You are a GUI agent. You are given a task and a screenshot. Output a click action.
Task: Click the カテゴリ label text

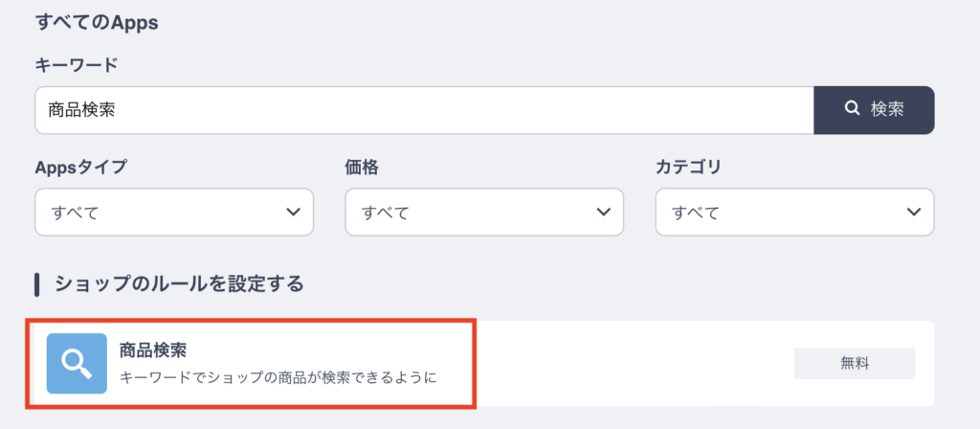pos(688,167)
